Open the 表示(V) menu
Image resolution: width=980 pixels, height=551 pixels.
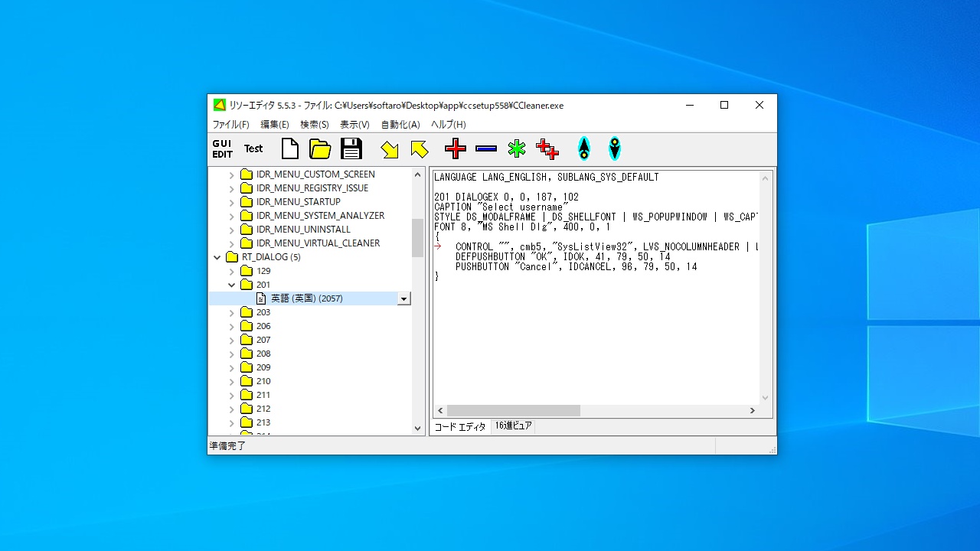pyautogui.click(x=354, y=125)
